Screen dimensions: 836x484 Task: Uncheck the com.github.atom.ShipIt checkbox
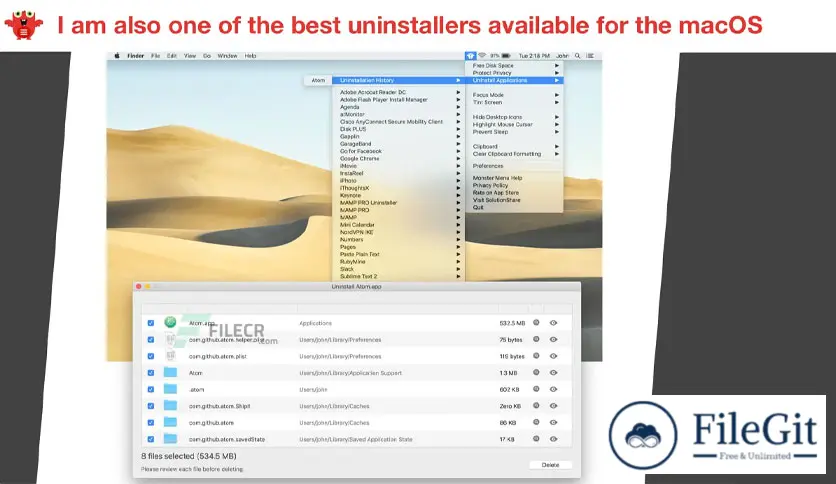coord(151,406)
